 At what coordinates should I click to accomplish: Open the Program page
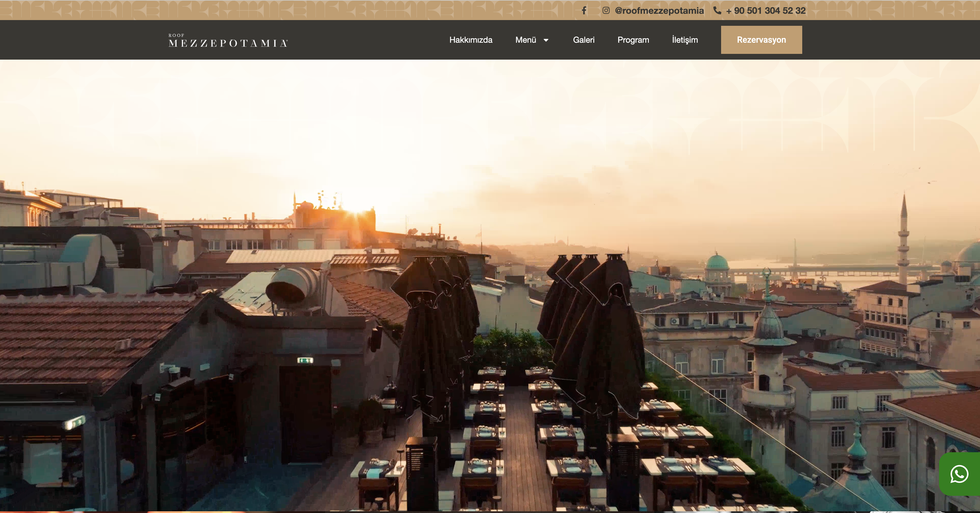[x=633, y=40]
